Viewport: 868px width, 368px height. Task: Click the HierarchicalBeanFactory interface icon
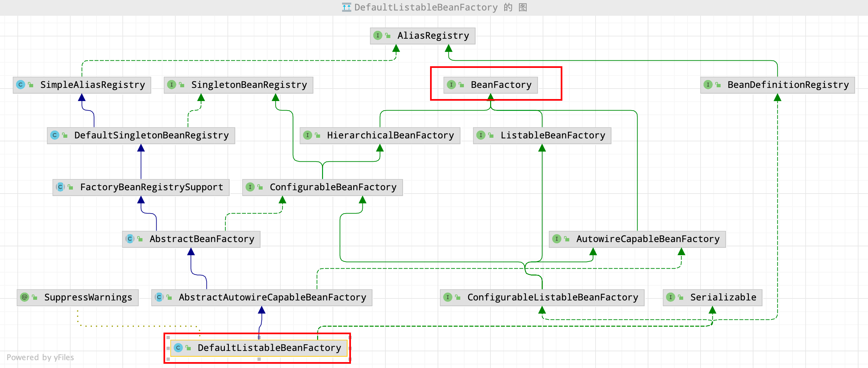307,135
